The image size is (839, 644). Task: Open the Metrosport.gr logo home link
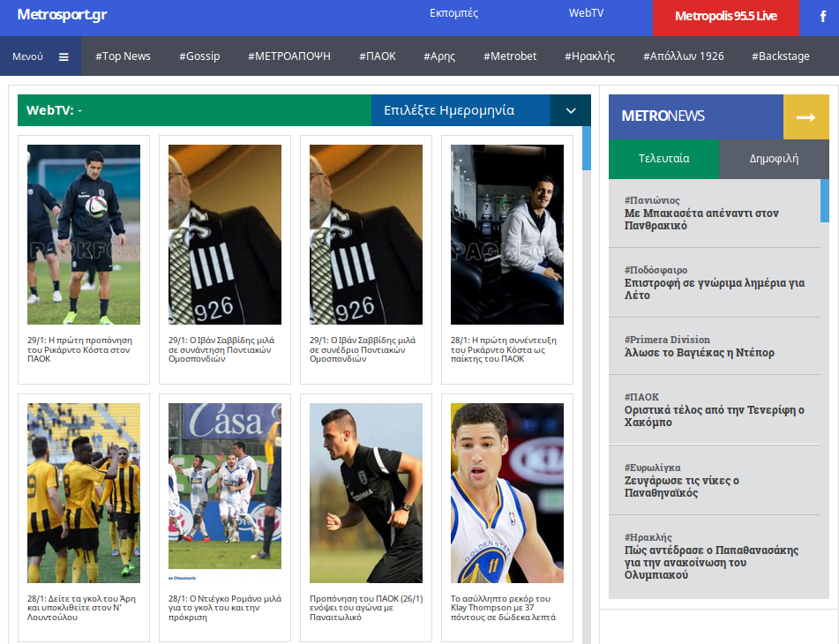(x=62, y=14)
